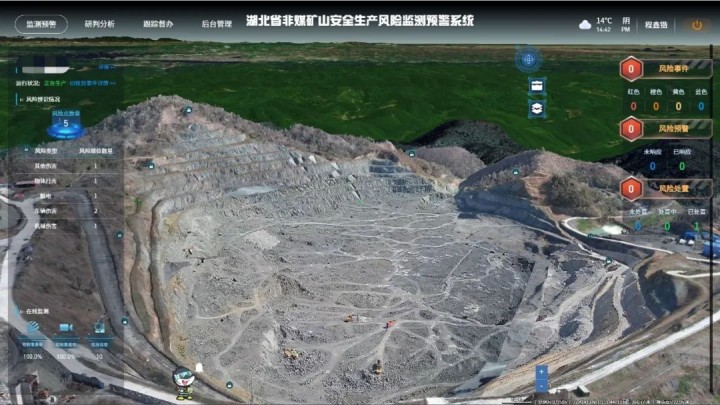Screen dimensions: 720x405
Task: Toggle the map layers stack icon
Action: click(x=537, y=108)
